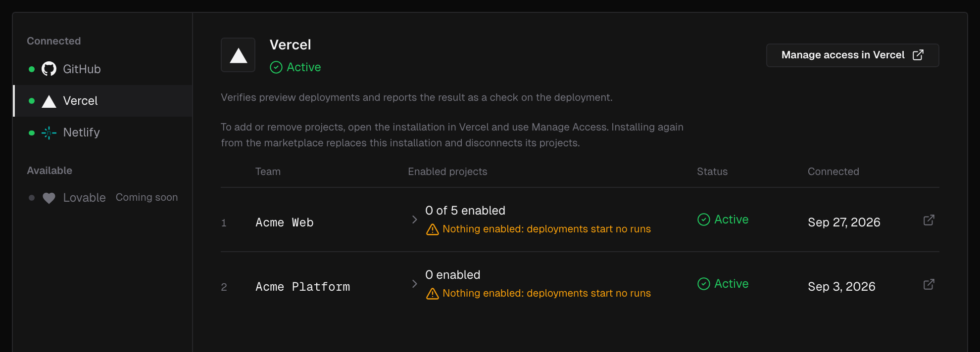The height and width of the screenshot is (352, 980).
Task: Click the 'Available' sidebar section label
Action: pyautogui.click(x=49, y=171)
